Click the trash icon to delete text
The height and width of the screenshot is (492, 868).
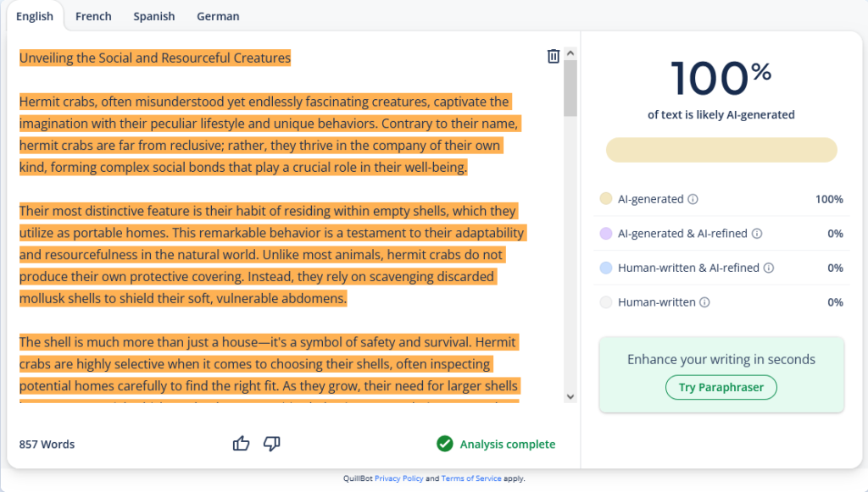pyautogui.click(x=553, y=56)
